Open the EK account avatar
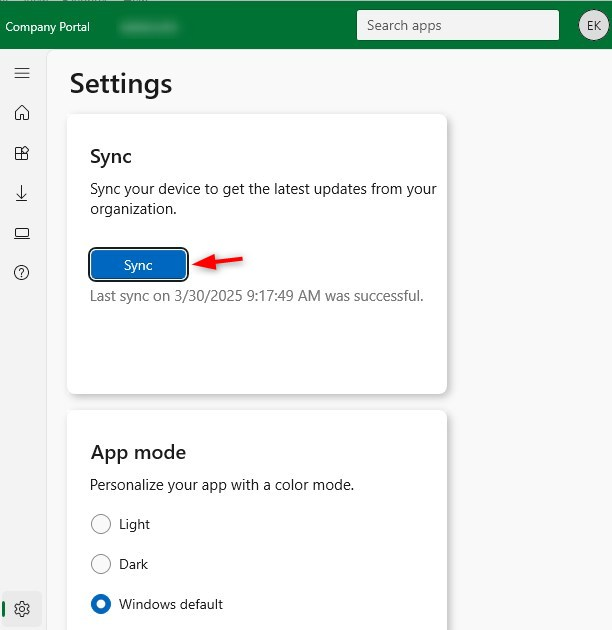Image resolution: width=612 pixels, height=630 pixels. [x=591, y=26]
